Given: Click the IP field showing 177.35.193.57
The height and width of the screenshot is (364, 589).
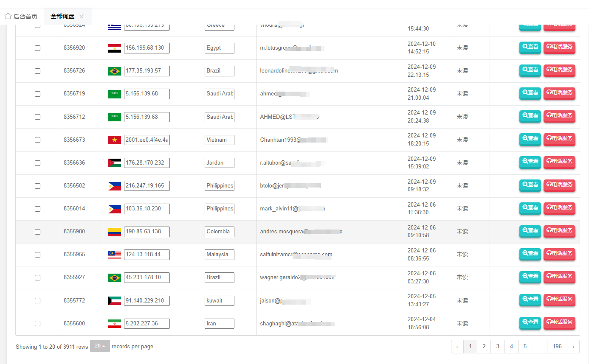Looking at the screenshot, I should (147, 71).
